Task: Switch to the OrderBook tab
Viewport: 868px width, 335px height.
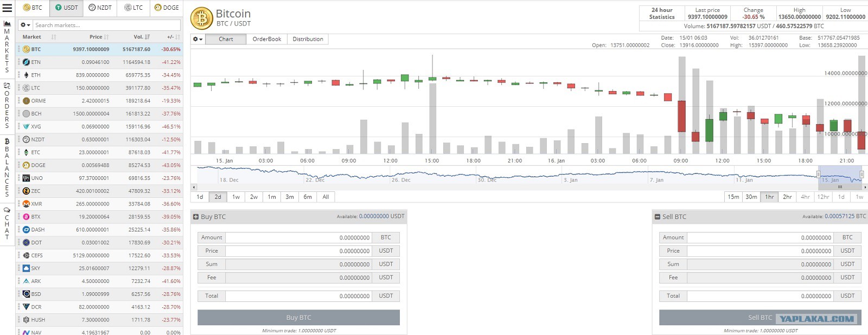Action: [x=267, y=39]
